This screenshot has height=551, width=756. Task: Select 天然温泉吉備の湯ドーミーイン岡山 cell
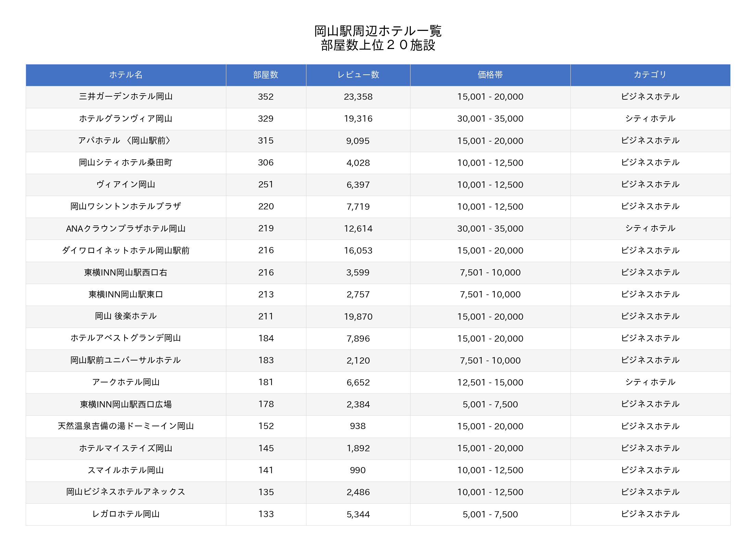coord(126,426)
